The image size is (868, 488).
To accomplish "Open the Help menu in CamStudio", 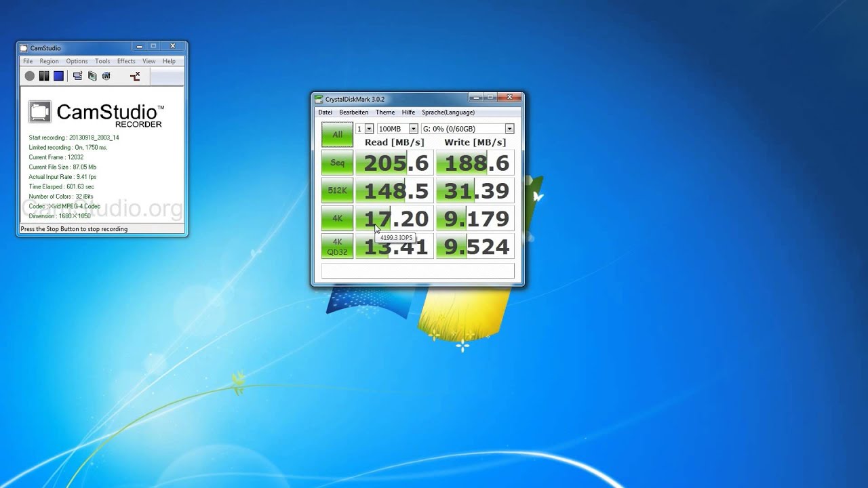I will point(169,61).
